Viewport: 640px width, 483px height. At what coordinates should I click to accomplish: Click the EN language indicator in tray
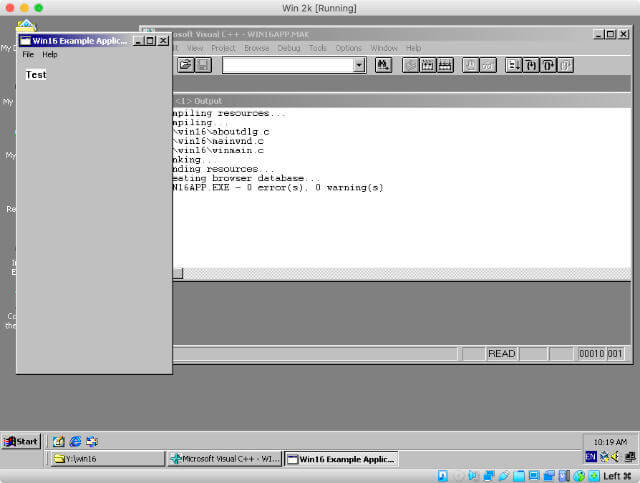tap(591, 456)
